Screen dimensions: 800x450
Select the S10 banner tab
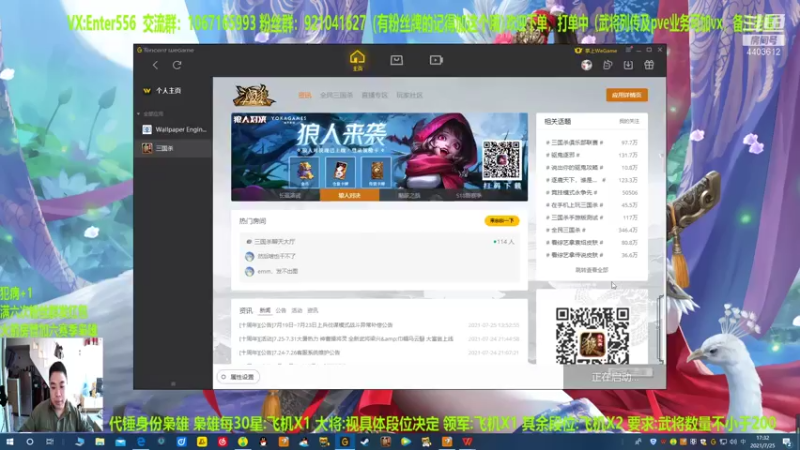pos(468,195)
